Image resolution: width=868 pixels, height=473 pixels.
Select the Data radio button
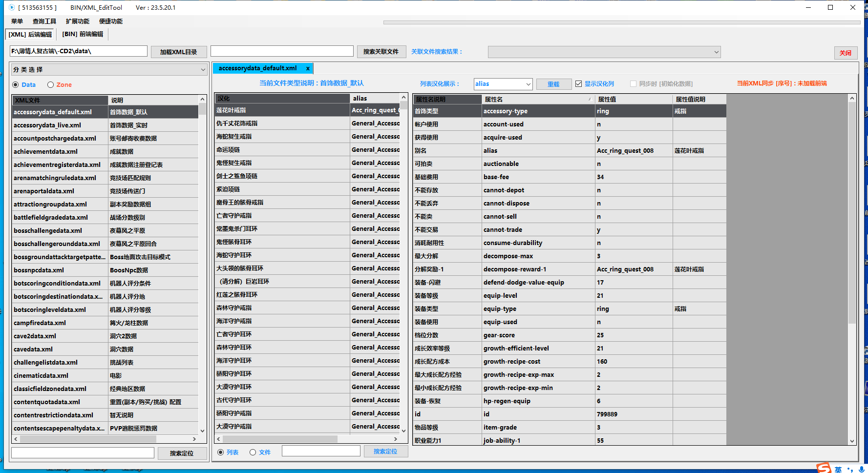(x=16, y=85)
